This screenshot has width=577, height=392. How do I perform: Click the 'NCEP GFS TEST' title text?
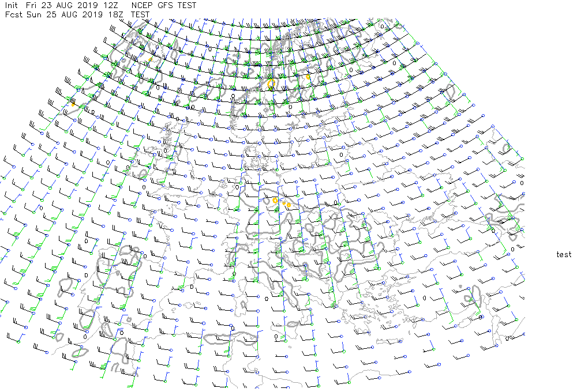164,6
